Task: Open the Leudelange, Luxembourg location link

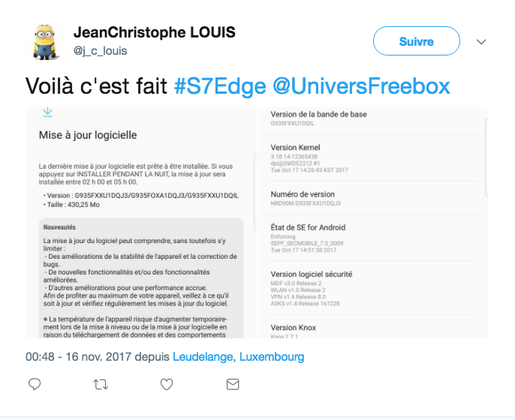Action: [239, 357]
